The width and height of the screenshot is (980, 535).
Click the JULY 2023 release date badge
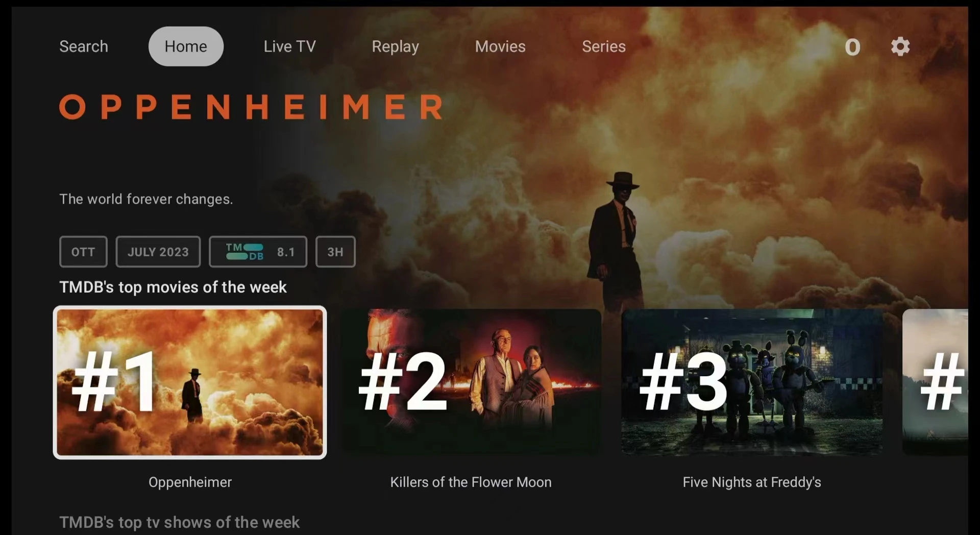pyautogui.click(x=158, y=252)
